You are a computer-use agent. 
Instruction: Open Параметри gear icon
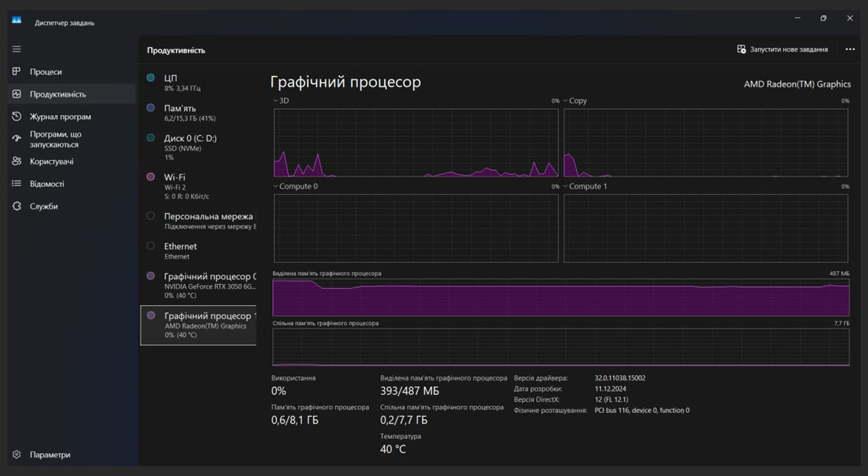click(x=17, y=454)
